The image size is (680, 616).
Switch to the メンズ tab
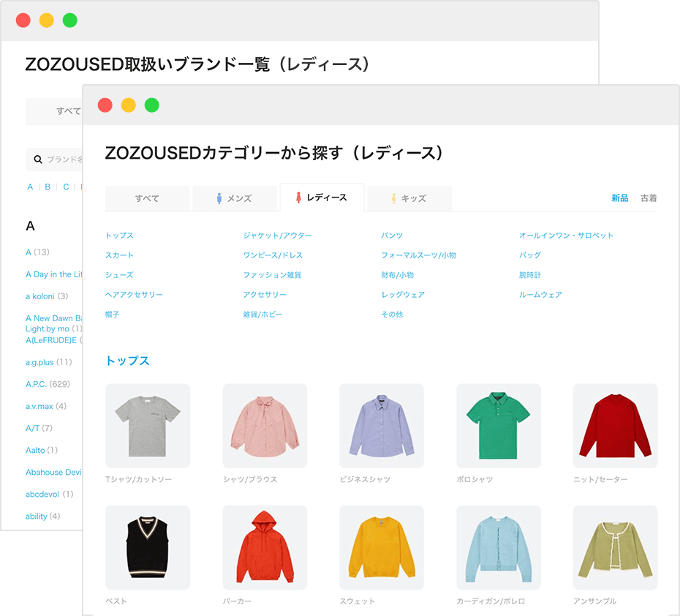pyautogui.click(x=234, y=198)
